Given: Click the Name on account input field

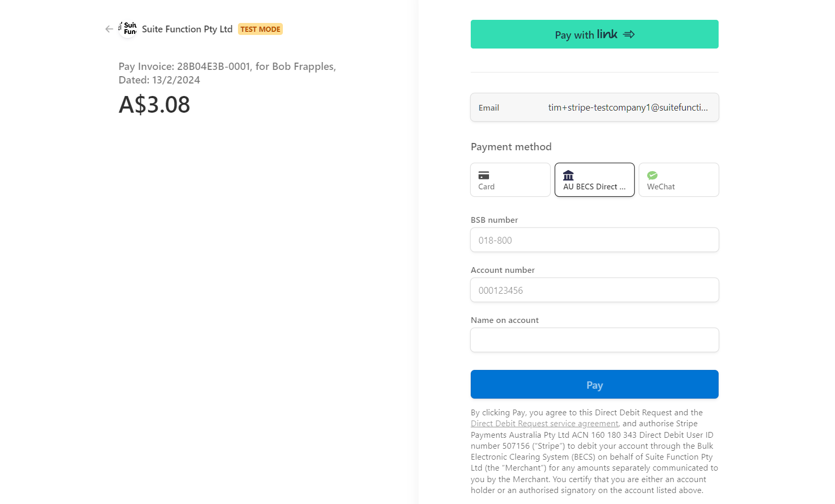Looking at the screenshot, I should [594, 340].
